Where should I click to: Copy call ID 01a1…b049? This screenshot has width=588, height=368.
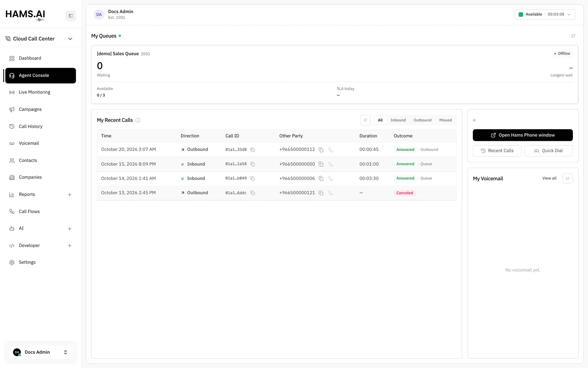coord(252,178)
